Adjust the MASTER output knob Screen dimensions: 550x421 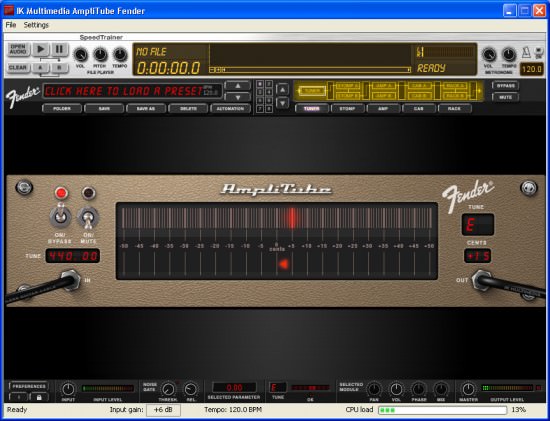[x=468, y=389]
